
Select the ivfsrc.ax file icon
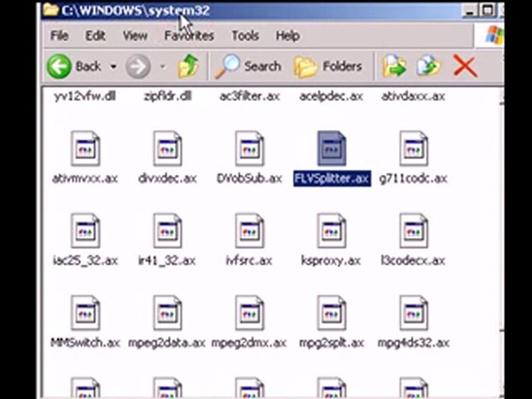249,231
